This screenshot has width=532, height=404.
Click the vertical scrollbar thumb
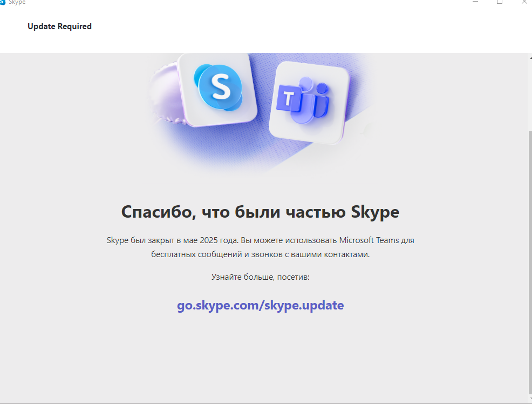[530, 263]
